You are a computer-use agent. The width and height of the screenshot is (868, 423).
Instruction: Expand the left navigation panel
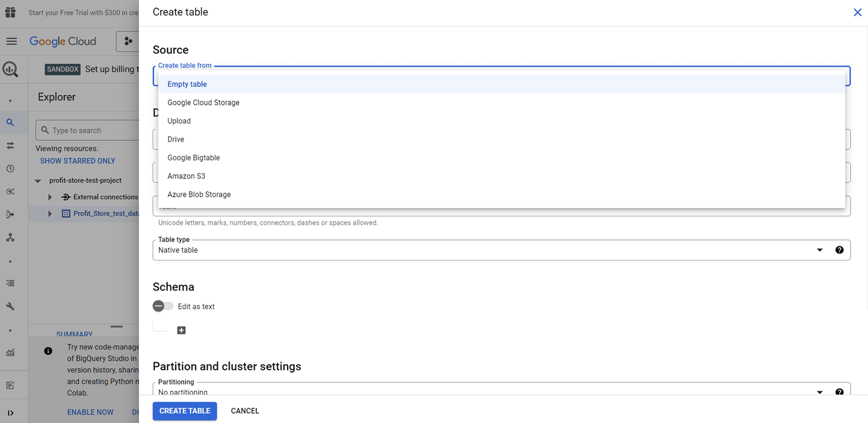(10, 413)
